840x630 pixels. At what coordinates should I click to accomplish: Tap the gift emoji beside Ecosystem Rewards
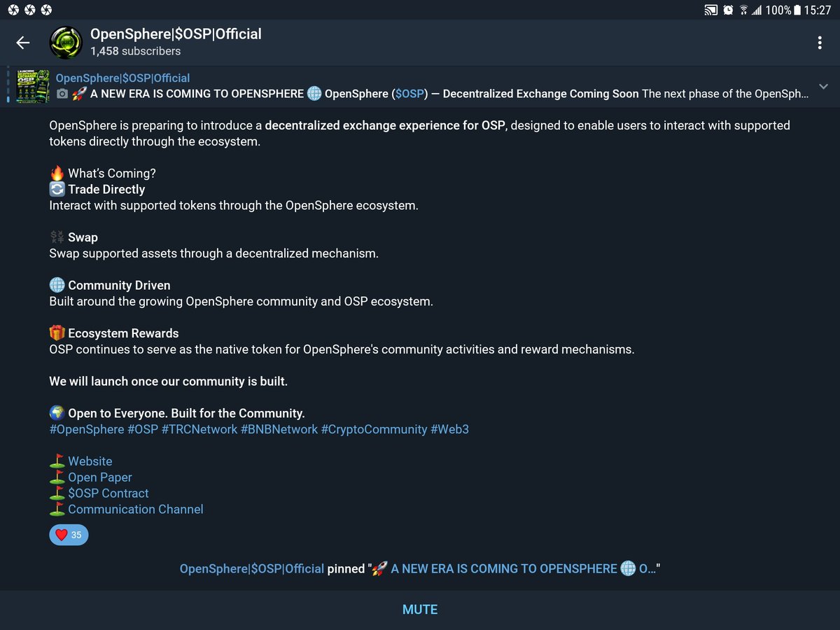coord(57,333)
